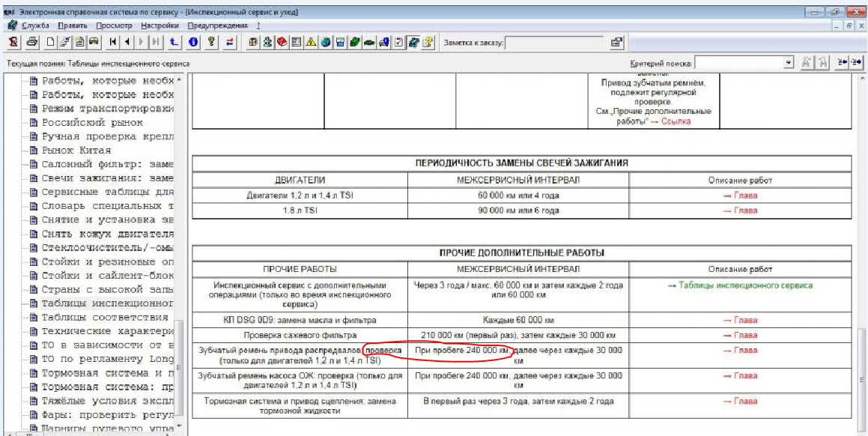Click the blue diskette toolbar icon
Viewport: 868px width, 436px height.
341,43
